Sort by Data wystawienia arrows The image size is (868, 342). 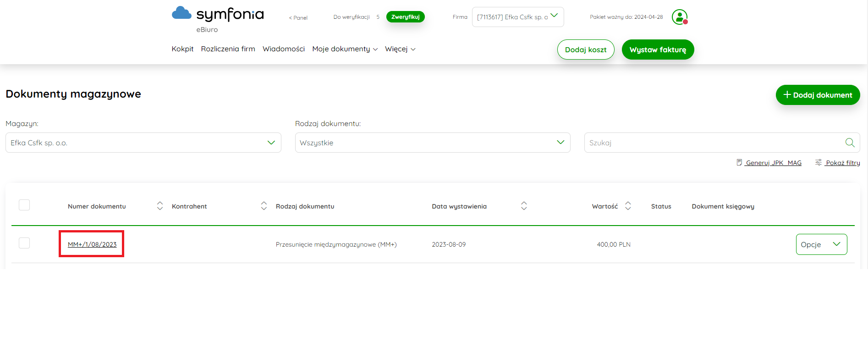[524, 206]
